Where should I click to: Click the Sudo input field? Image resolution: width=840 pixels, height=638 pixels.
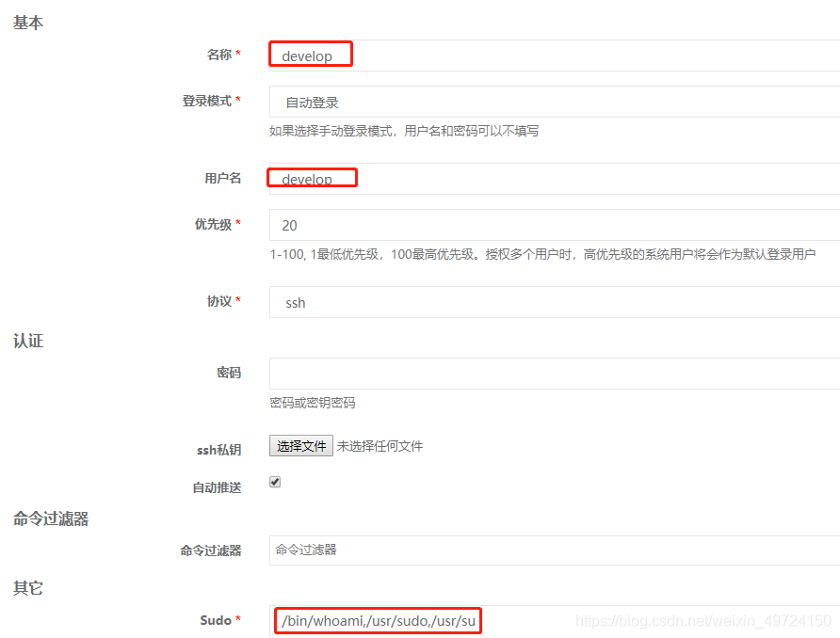(555, 621)
